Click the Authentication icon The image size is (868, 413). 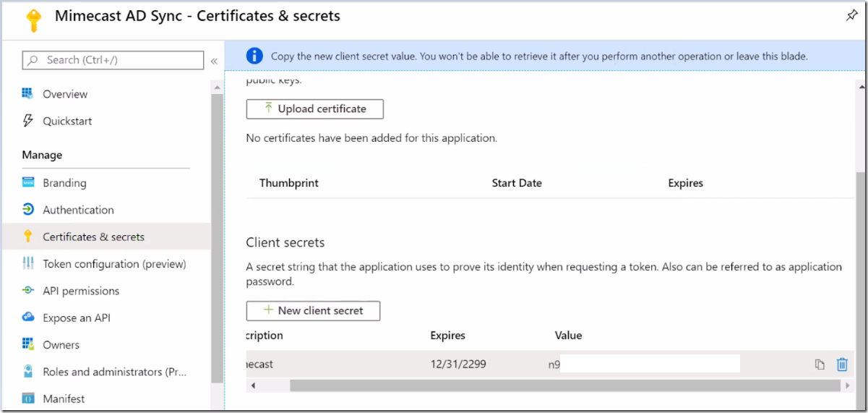(28, 210)
